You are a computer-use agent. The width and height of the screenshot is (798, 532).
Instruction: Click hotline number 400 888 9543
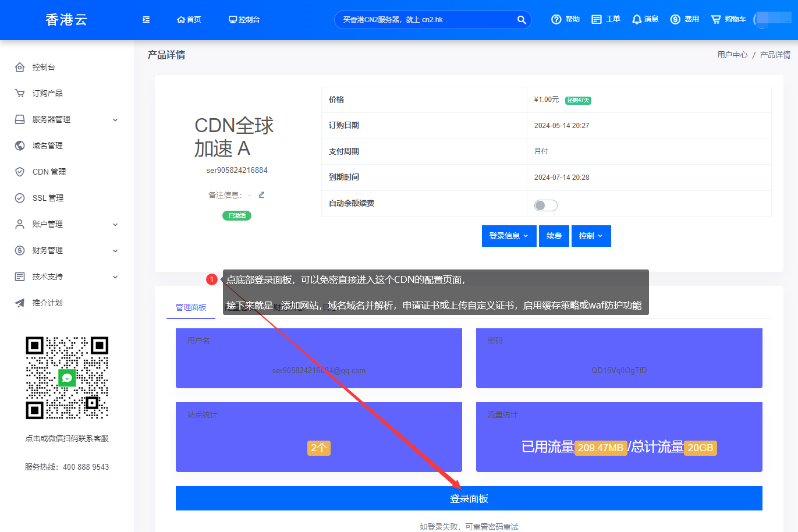[86, 467]
